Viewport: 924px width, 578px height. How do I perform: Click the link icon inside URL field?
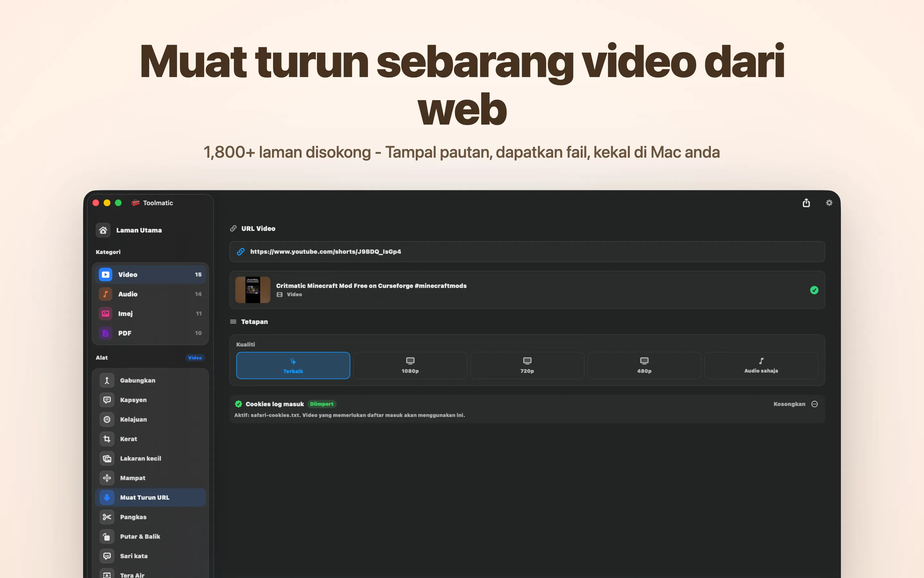click(x=241, y=251)
